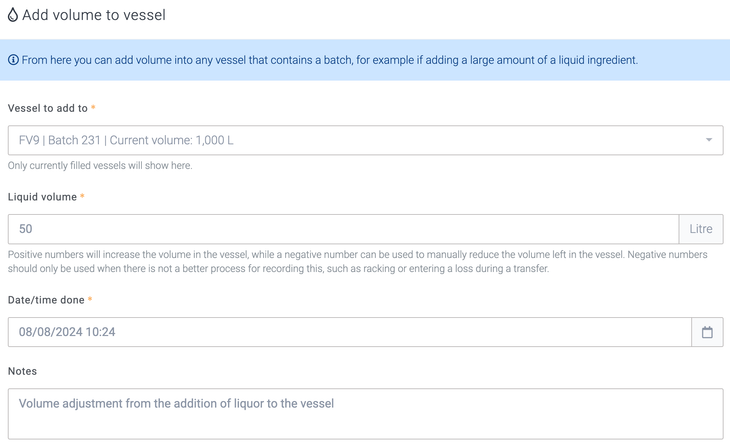The image size is (730, 444).
Task: Click the "Notes" field label
Action: [x=22, y=371]
